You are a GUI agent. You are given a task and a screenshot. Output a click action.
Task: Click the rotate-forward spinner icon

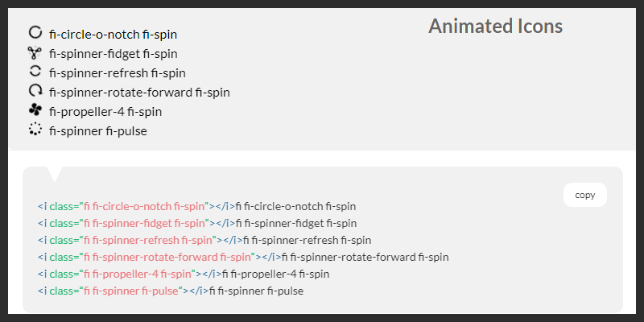coord(35,91)
